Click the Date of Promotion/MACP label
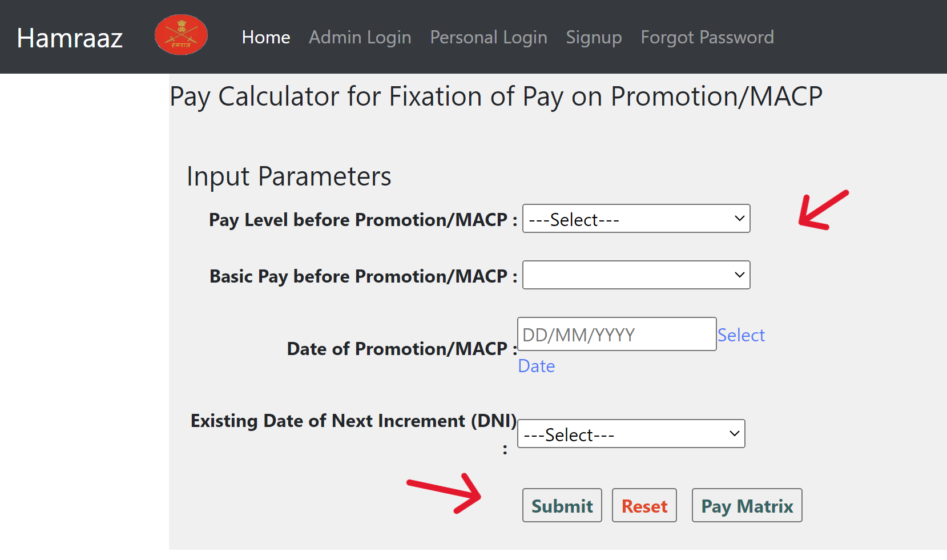This screenshot has width=947, height=560. [x=398, y=348]
